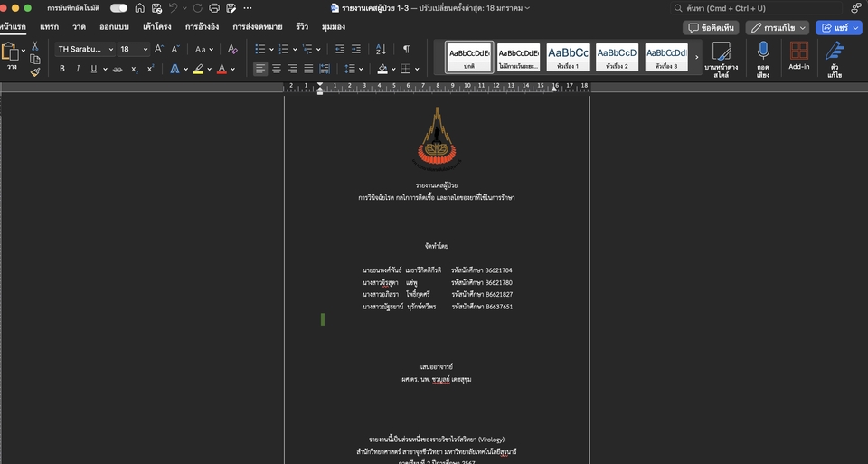Expand the Paste options arrow
The height and width of the screenshot is (464, 868).
click(x=24, y=51)
